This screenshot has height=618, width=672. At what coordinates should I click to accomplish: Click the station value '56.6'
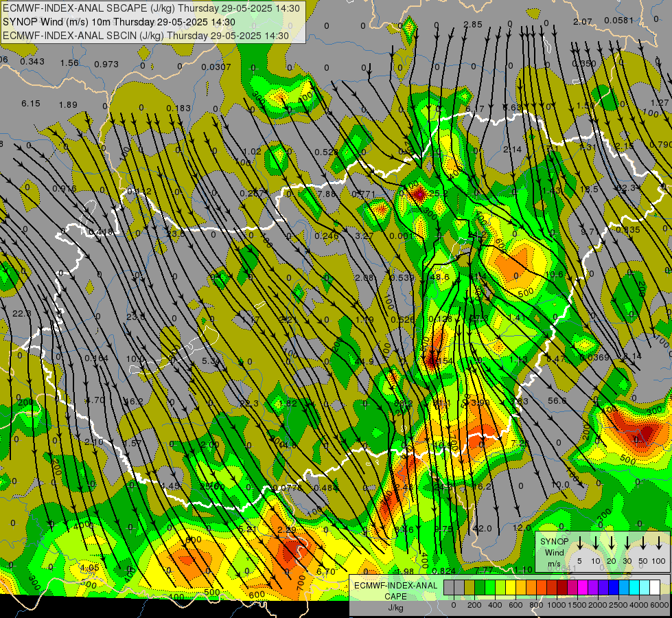557,400
